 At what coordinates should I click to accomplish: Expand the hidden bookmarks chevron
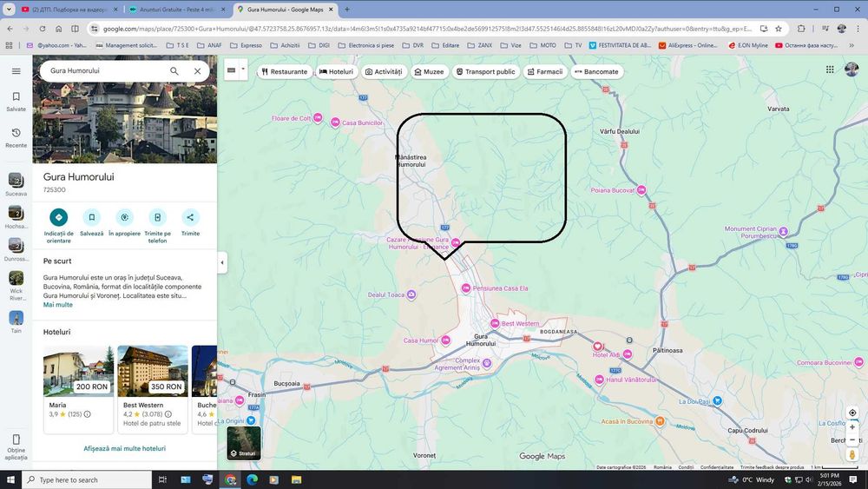click(x=852, y=45)
